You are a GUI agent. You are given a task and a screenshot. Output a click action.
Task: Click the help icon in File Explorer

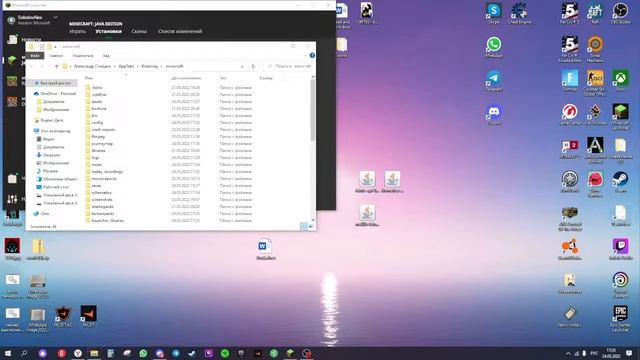[312, 56]
